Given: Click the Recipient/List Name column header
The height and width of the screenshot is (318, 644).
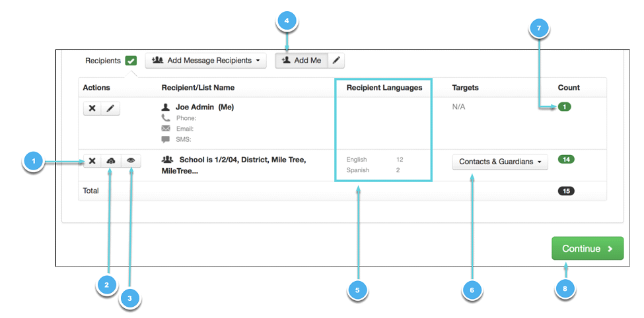Looking at the screenshot, I should [x=198, y=87].
